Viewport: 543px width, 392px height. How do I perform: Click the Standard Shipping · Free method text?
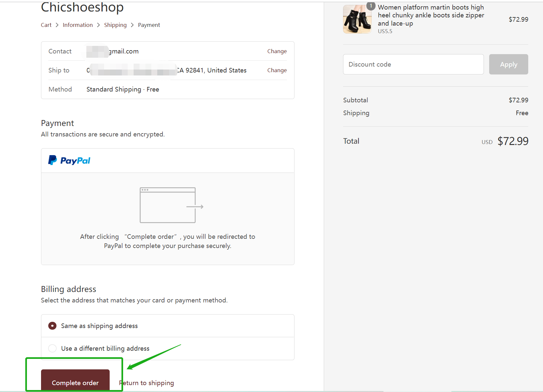[123, 89]
